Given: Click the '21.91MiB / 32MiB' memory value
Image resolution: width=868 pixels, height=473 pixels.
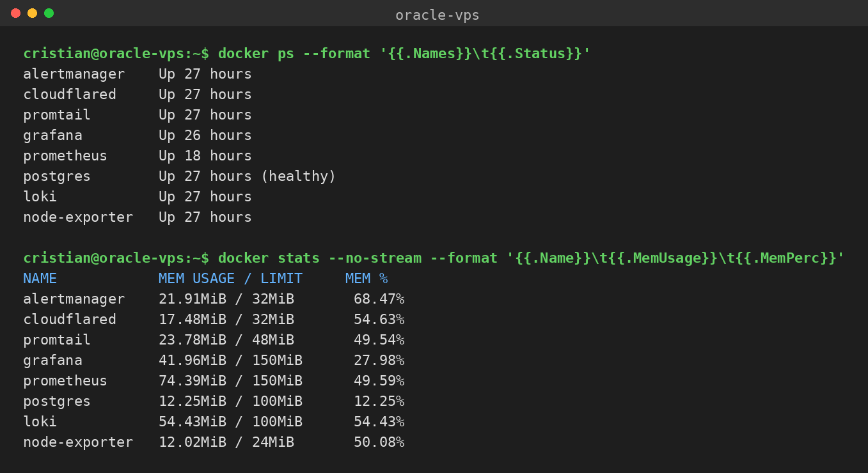Looking at the screenshot, I should point(226,299).
